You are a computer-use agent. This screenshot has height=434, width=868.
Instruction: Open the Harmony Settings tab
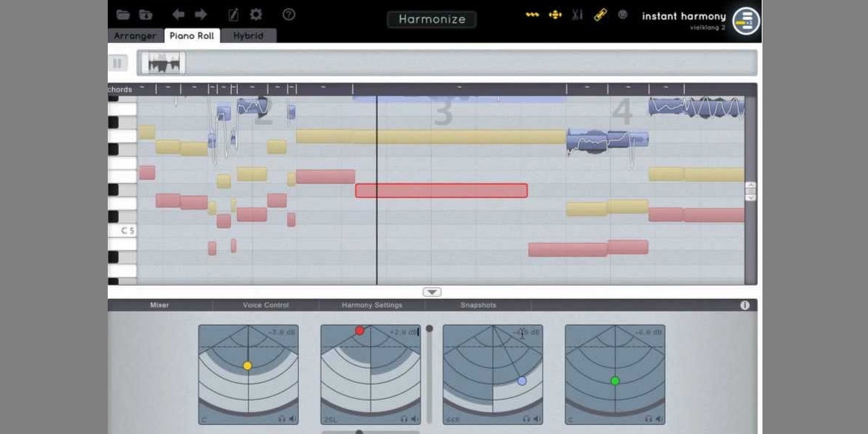pyautogui.click(x=372, y=305)
